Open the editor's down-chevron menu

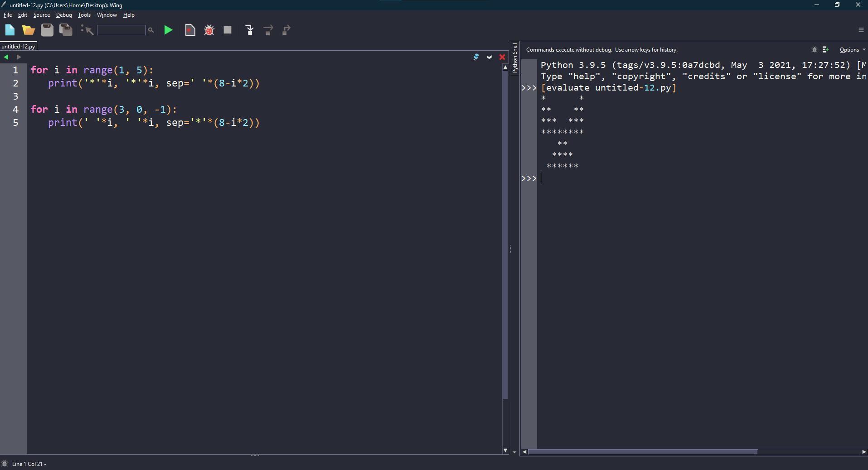click(x=489, y=57)
